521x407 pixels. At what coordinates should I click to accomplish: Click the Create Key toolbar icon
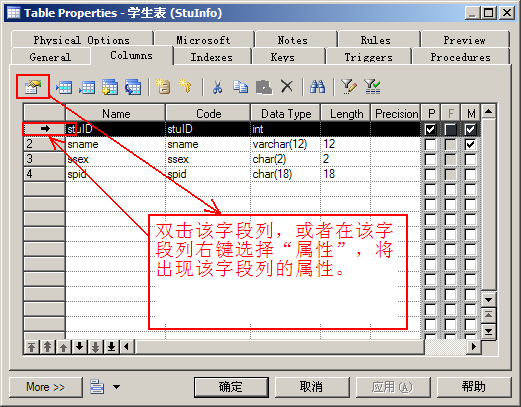185,86
